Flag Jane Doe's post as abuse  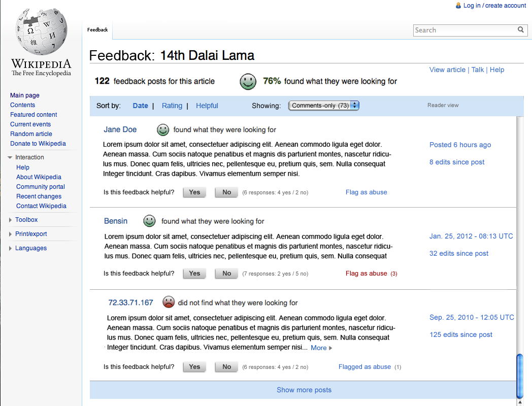click(366, 192)
